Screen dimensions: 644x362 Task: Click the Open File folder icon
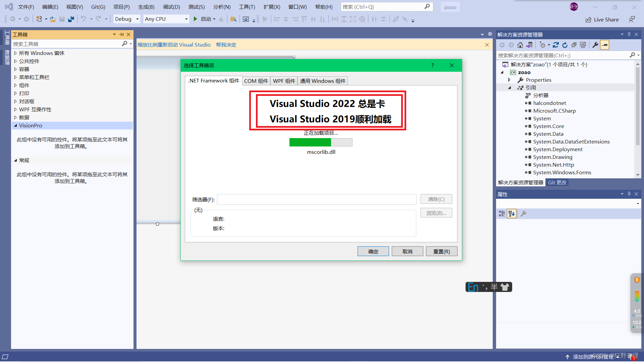53,19
